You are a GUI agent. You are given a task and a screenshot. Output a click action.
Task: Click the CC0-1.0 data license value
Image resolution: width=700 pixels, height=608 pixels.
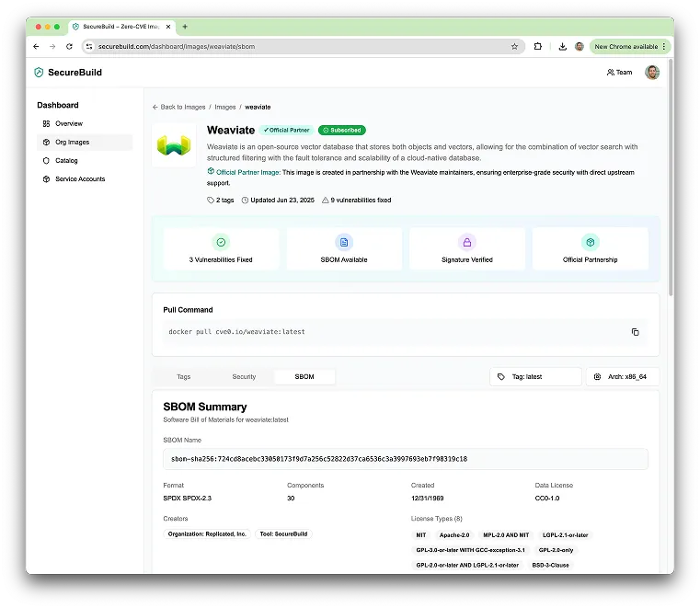pos(547,499)
